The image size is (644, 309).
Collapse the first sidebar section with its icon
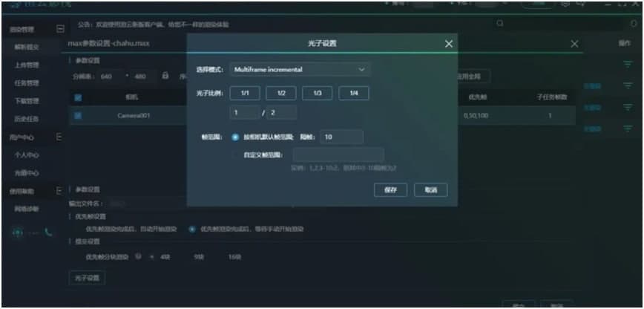60,29
